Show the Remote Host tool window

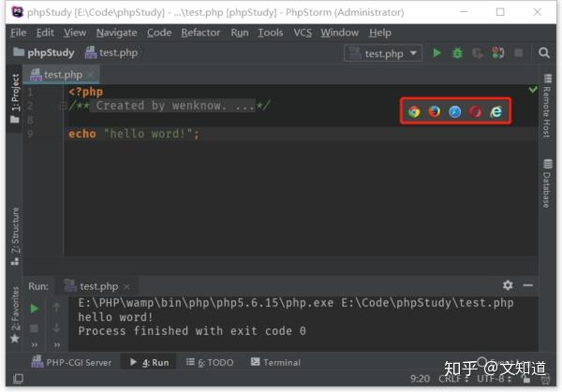(547, 107)
